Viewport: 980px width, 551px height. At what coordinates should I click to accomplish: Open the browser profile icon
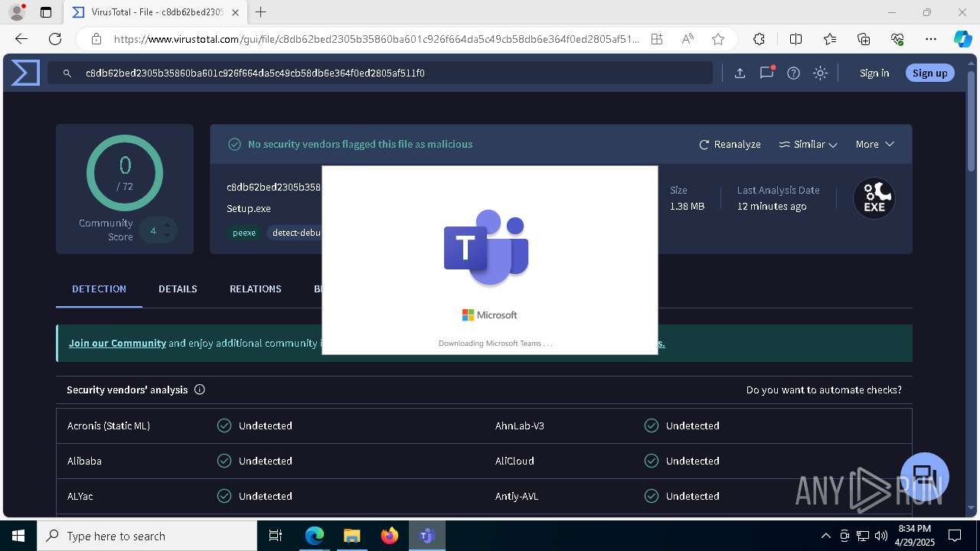(x=17, y=12)
